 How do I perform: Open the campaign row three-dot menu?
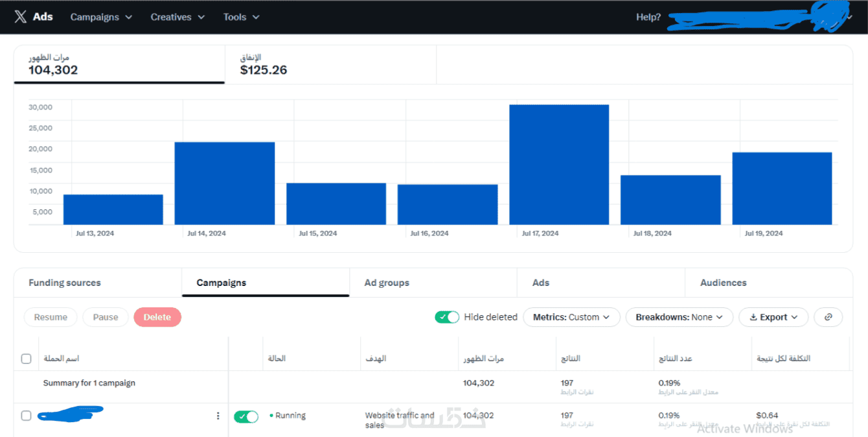coord(218,416)
